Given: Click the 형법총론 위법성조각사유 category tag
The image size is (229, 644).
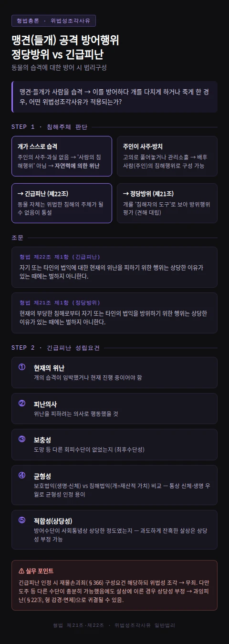Looking at the screenshot, I should [x=53, y=21].
